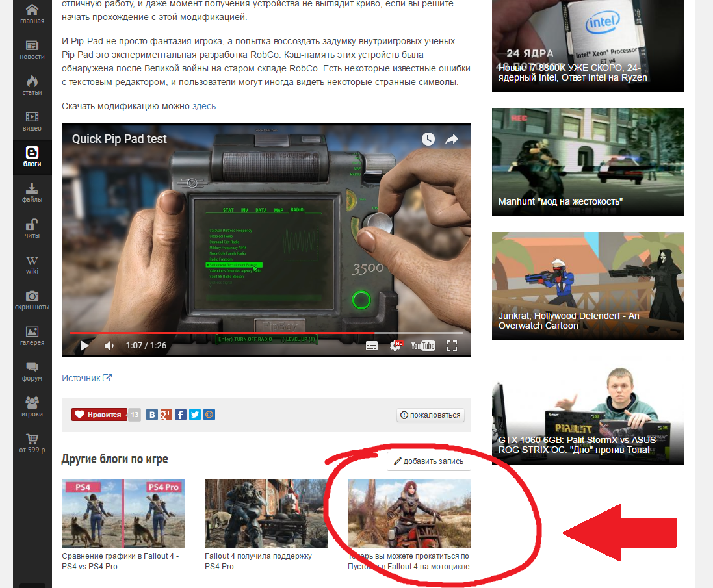This screenshot has width=713, height=588.
Task: Open the читы sidebar section
Action: click(32, 229)
